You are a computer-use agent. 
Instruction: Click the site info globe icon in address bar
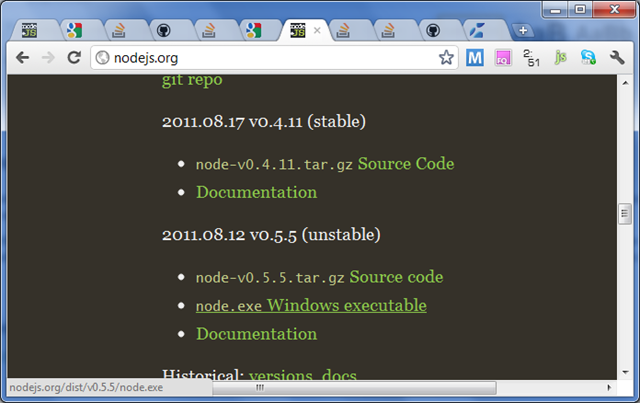pyautogui.click(x=102, y=58)
